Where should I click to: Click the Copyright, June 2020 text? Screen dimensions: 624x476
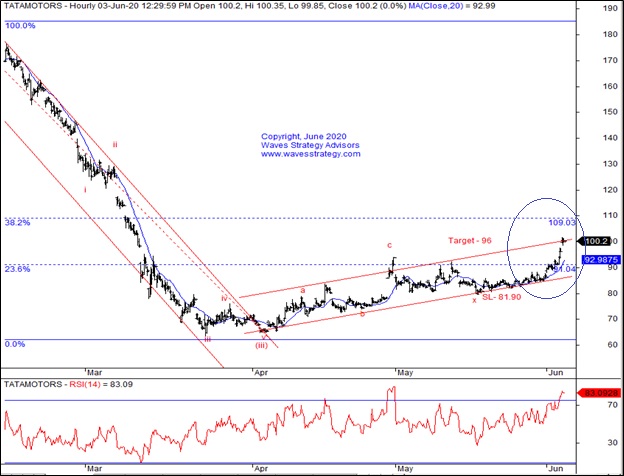(x=304, y=137)
